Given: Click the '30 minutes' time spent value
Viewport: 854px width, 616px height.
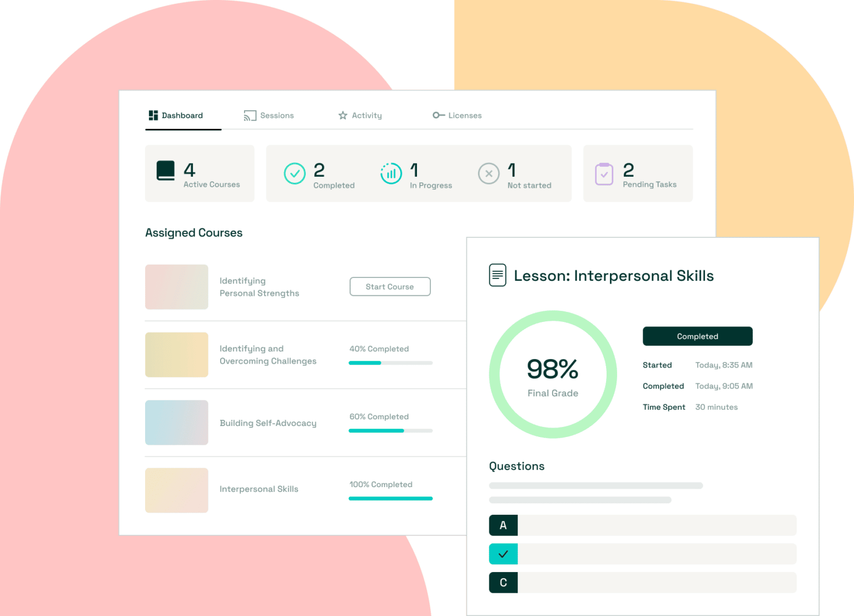Looking at the screenshot, I should (x=717, y=408).
